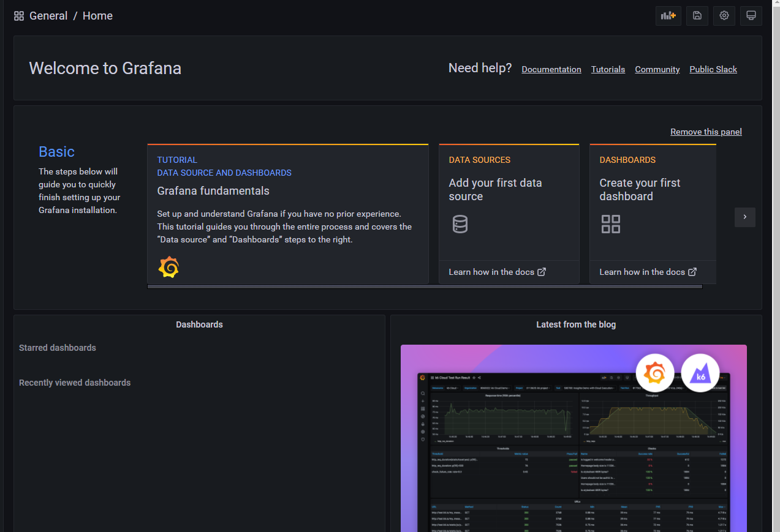Click the k6 logo on blog image

pyautogui.click(x=700, y=373)
